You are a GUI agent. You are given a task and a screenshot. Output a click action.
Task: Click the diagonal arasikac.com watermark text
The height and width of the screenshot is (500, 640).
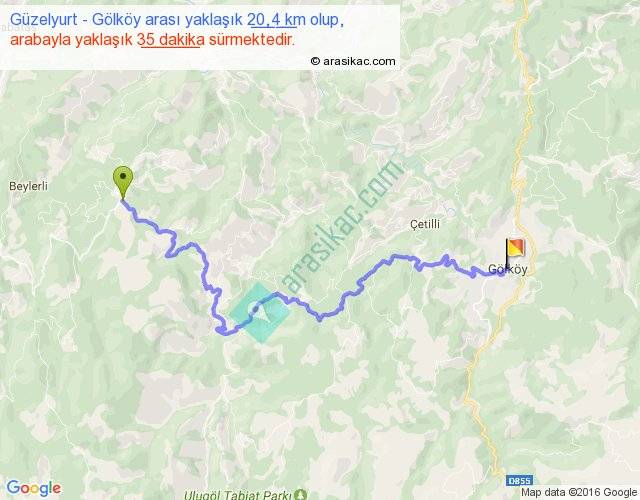(x=342, y=226)
